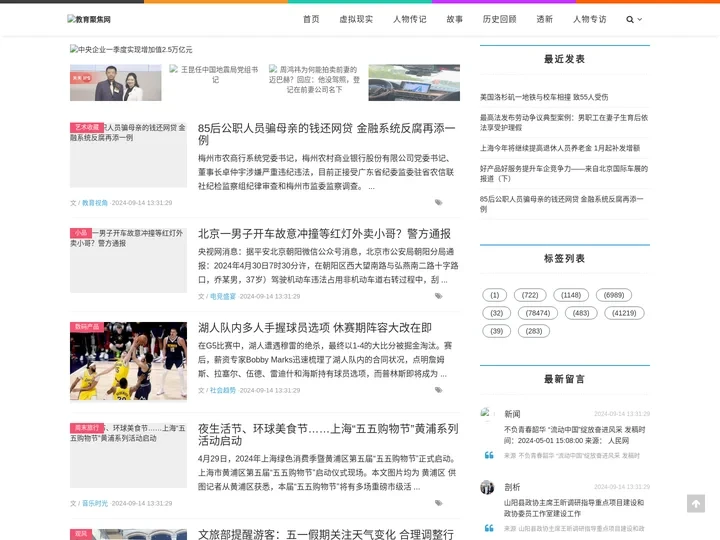
Task: Click avatar of commenter 剖析
Action: coord(487,487)
